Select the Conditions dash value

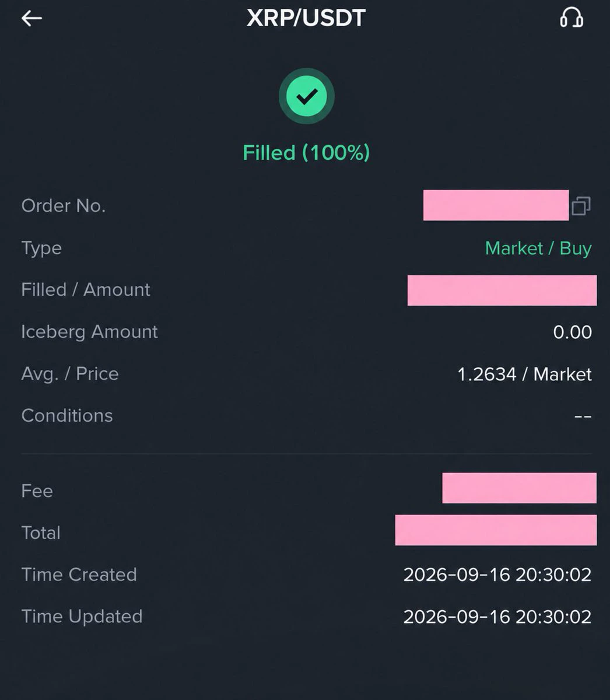(583, 416)
